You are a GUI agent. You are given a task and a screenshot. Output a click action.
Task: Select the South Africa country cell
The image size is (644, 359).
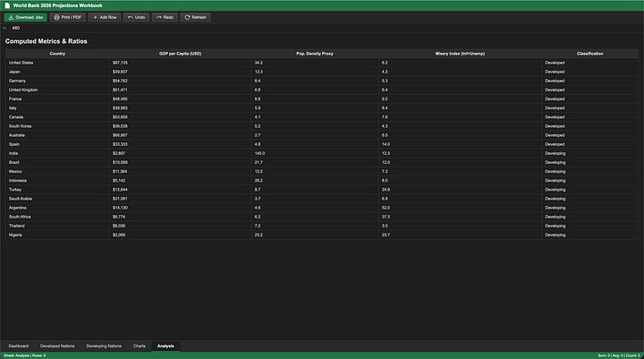click(57, 217)
